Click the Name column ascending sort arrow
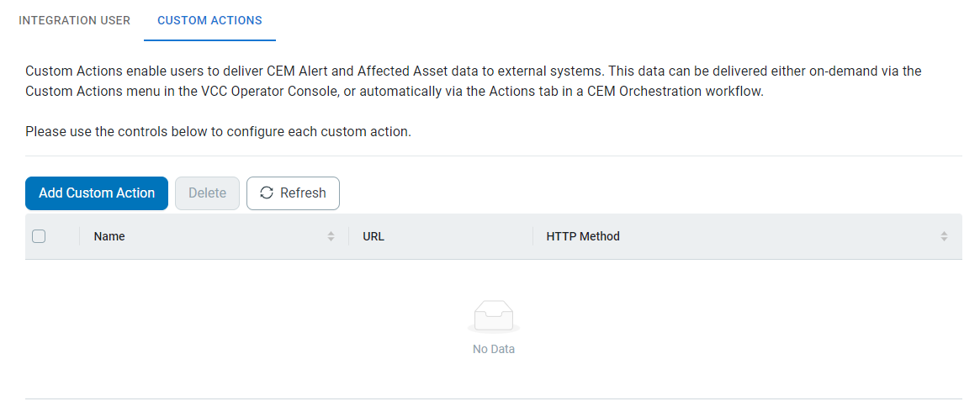Screen dimensions: 980x417 click(x=331, y=233)
